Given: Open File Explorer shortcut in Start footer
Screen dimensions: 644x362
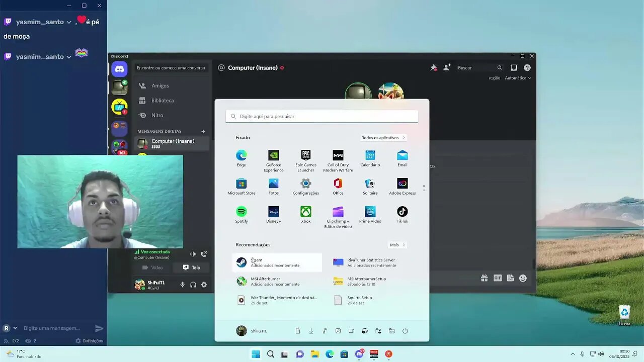Looking at the screenshot, I should tap(391, 331).
